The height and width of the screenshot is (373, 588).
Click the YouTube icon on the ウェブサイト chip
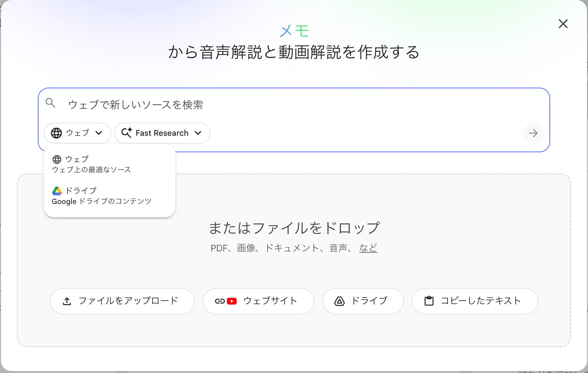tap(231, 301)
